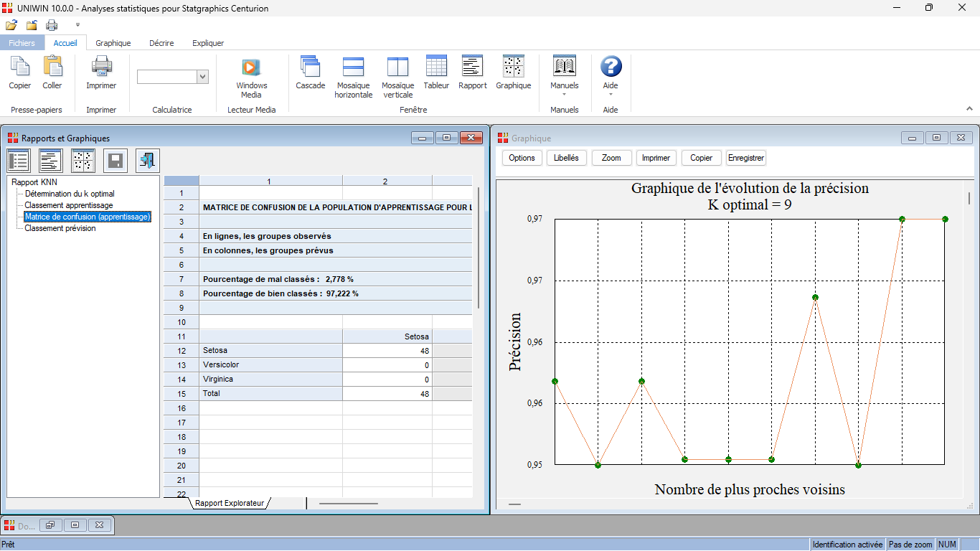Click the scatter plot icon in Rapports et Graphiques toolbar
Image resolution: width=980 pixels, height=551 pixels.
(x=83, y=161)
